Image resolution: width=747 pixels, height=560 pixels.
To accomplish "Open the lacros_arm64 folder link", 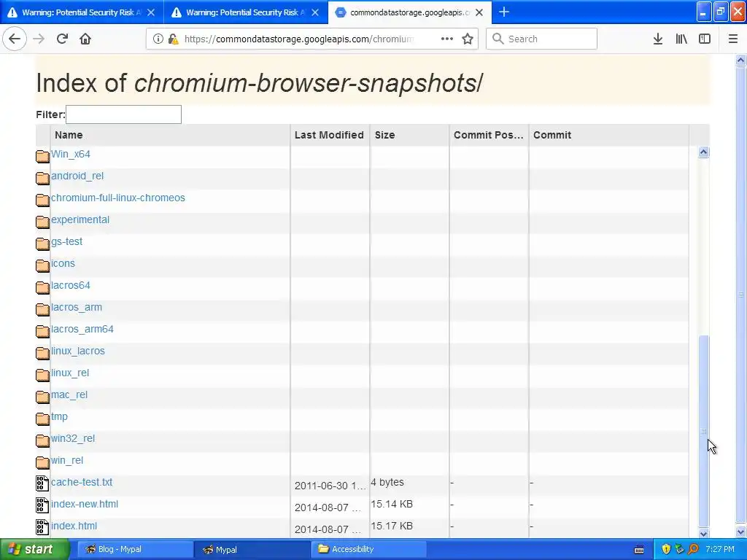I will coord(82,330).
